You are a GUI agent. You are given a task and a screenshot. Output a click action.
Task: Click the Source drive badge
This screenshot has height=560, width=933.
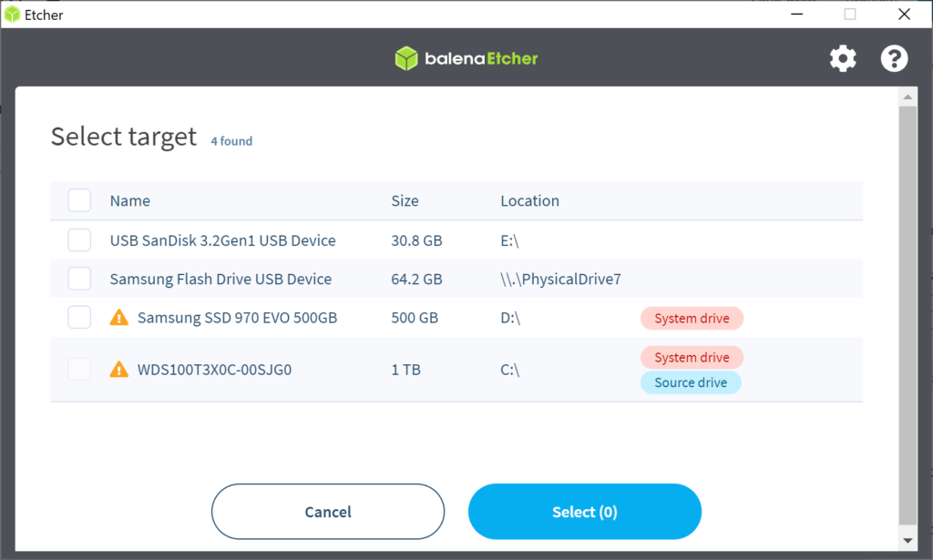691,382
